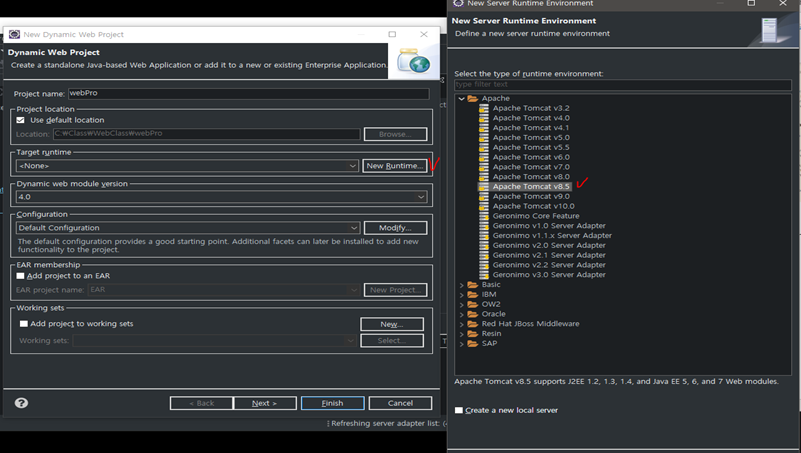The image size is (801, 453).
Task: Select Geronimo v1.1.x Server Adapter
Action: (x=552, y=235)
